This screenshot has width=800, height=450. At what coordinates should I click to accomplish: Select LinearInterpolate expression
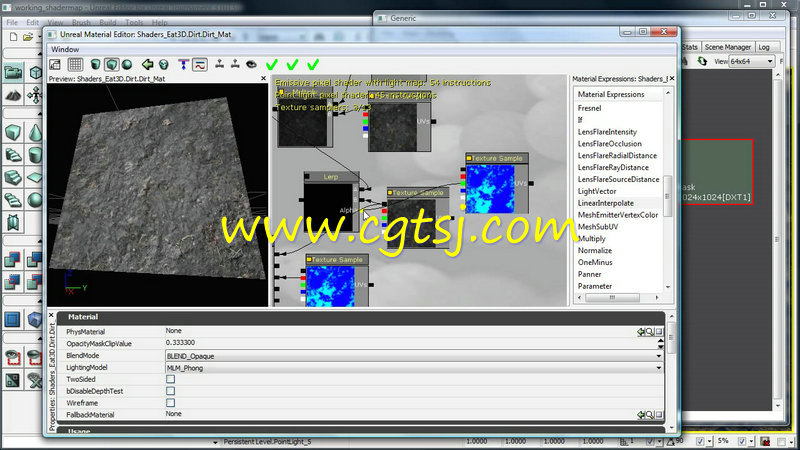[606, 203]
